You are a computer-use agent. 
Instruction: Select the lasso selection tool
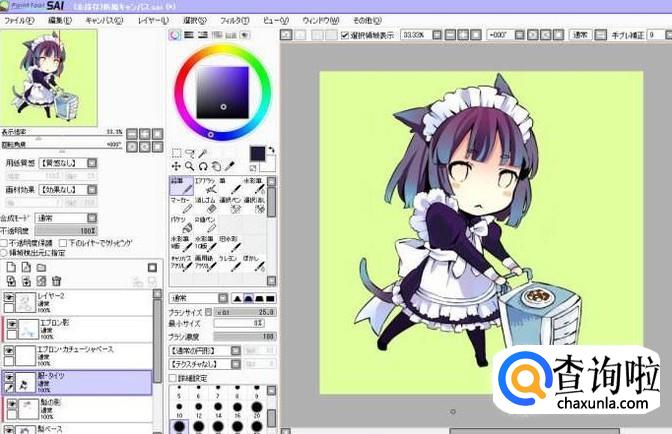tap(189, 153)
